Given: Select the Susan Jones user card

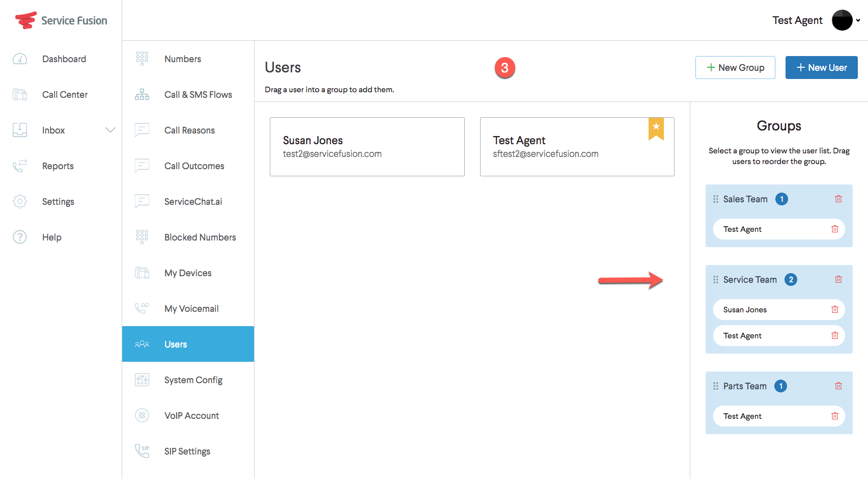Looking at the screenshot, I should pos(367,147).
